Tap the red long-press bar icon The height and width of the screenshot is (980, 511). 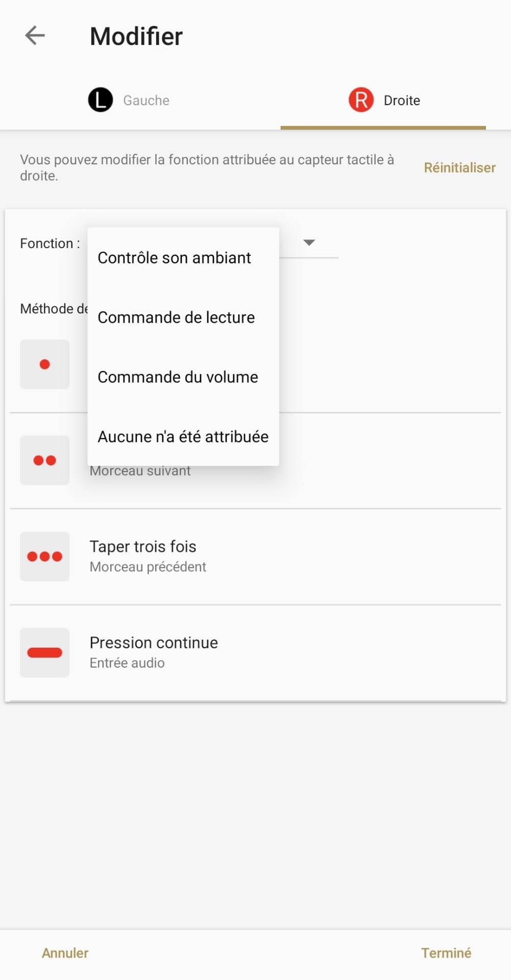point(45,652)
